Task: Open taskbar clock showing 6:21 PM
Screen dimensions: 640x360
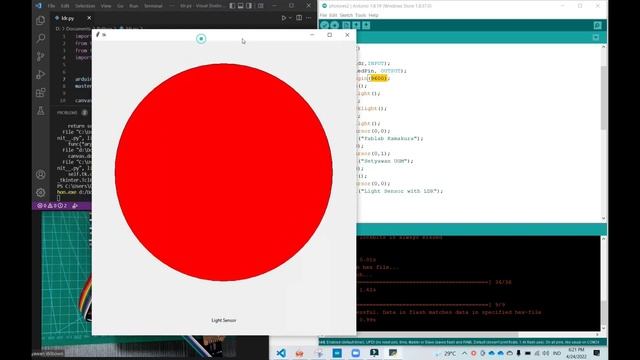Action: pos(576,353)
